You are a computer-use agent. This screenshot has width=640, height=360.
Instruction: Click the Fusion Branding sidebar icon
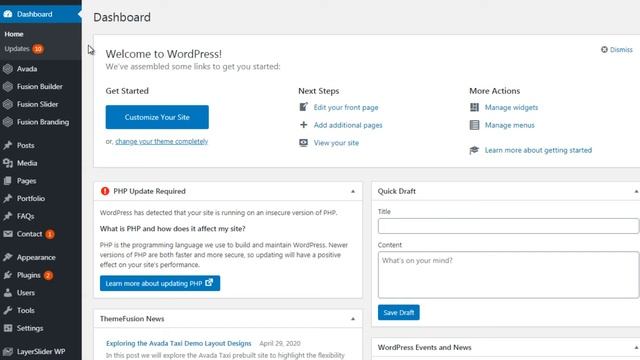pyautogui.click(x=8, y=122)
